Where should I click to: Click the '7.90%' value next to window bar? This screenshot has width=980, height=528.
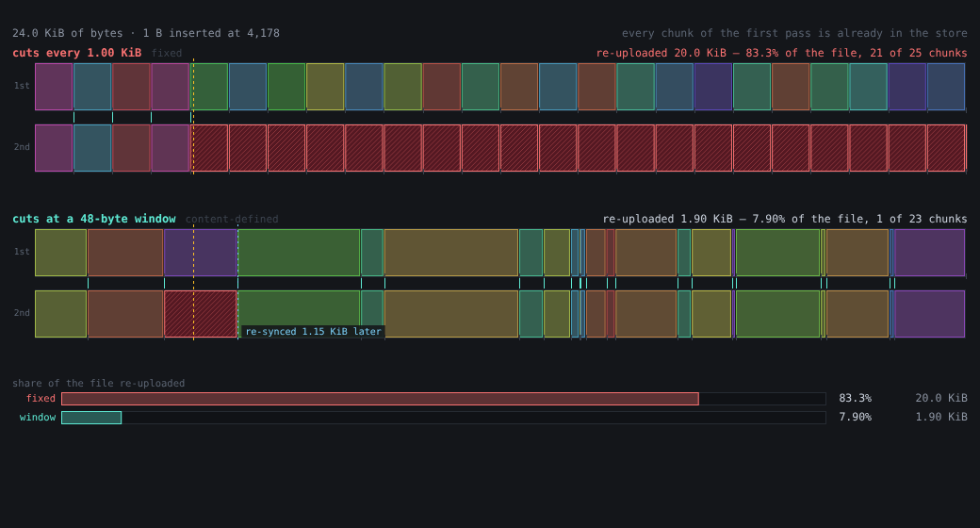[855, 418]
